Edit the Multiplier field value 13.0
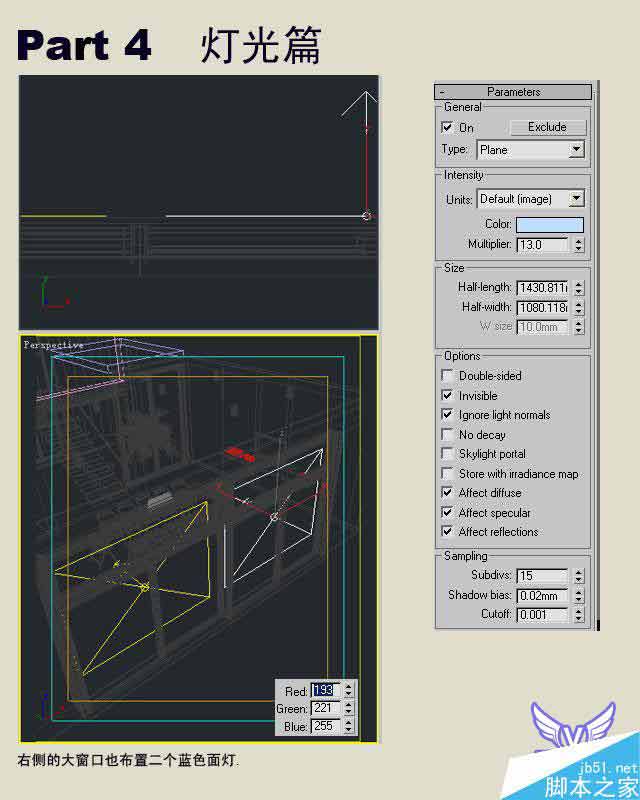640x800 pixels. [542, 244]
